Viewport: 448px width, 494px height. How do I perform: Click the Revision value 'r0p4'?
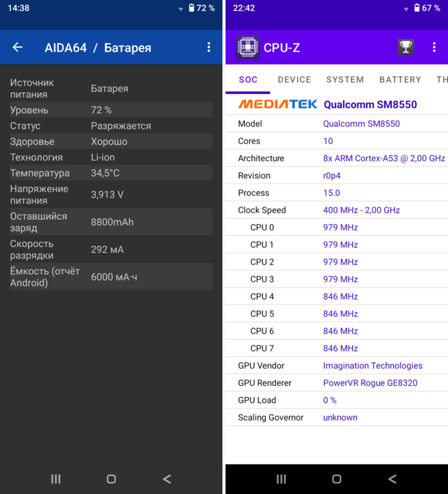pos(332,175)
